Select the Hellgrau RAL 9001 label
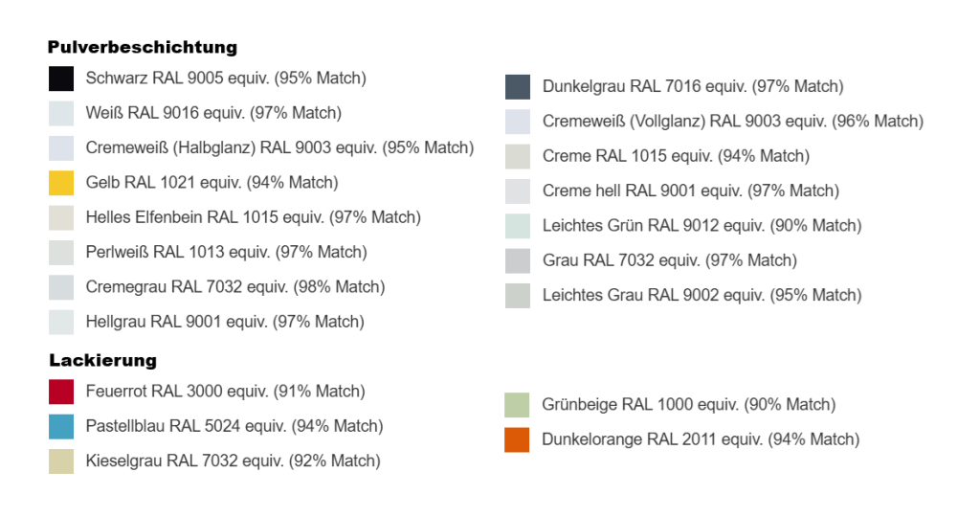 [x=225, y=322]
